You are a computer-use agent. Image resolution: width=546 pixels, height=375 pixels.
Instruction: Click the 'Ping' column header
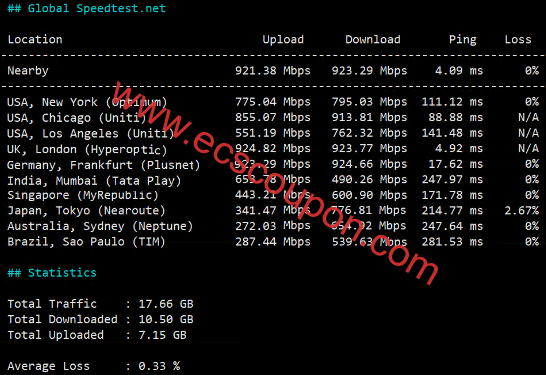(462, 40)
